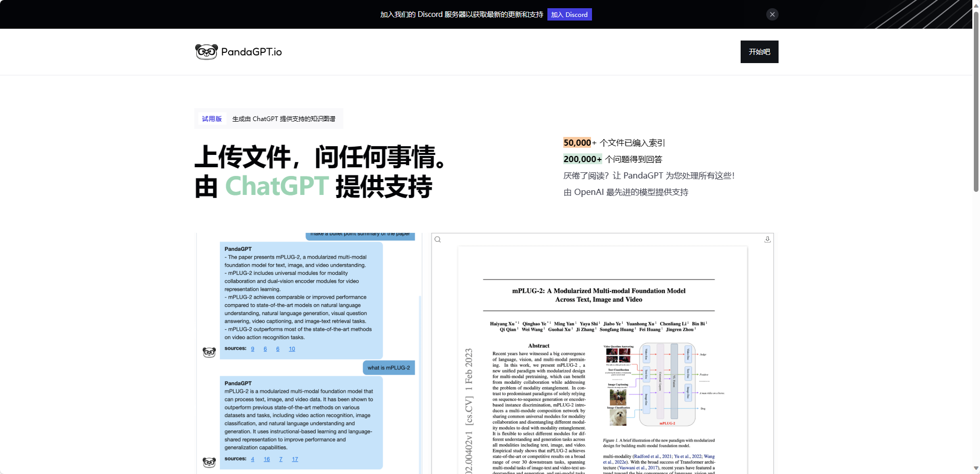Viewport: 980px width, 474px height.
Task: Select the 试用版 badge
Action: (x=212, y=119)
